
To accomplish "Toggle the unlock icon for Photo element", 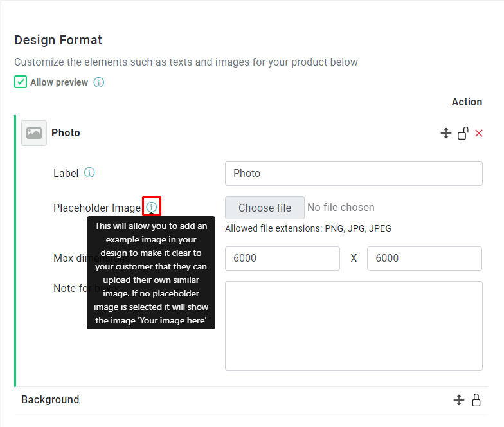I will point(463,133).
